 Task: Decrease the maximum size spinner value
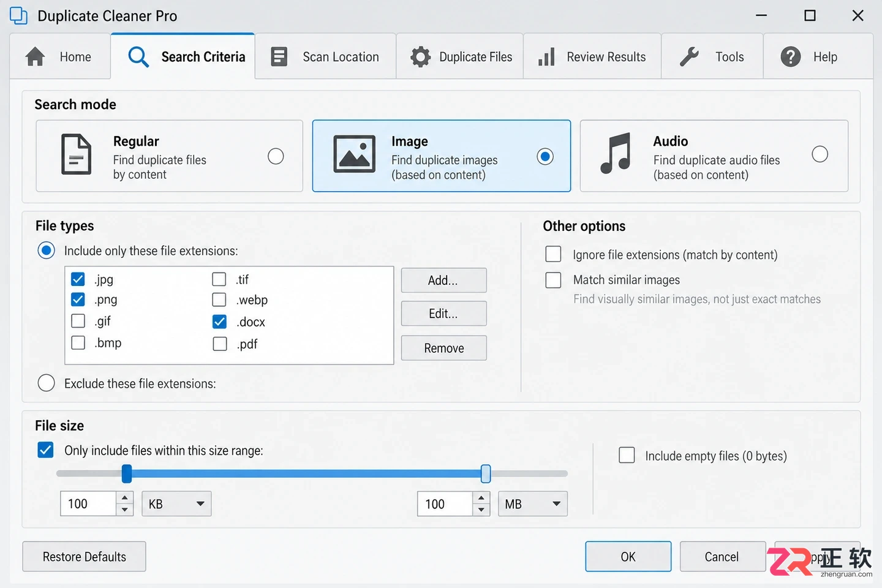tap(481, 510)
